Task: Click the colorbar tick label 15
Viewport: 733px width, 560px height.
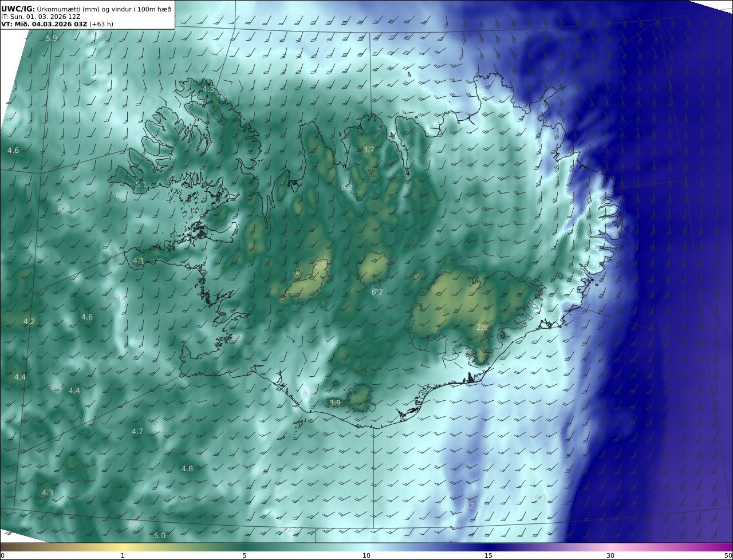Action: coord(488,555)
